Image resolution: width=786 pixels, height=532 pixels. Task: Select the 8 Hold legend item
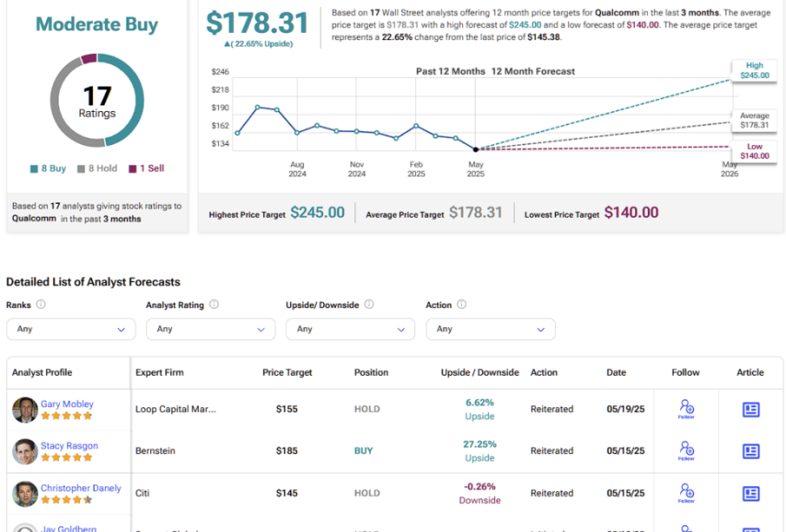pos(97,168)
